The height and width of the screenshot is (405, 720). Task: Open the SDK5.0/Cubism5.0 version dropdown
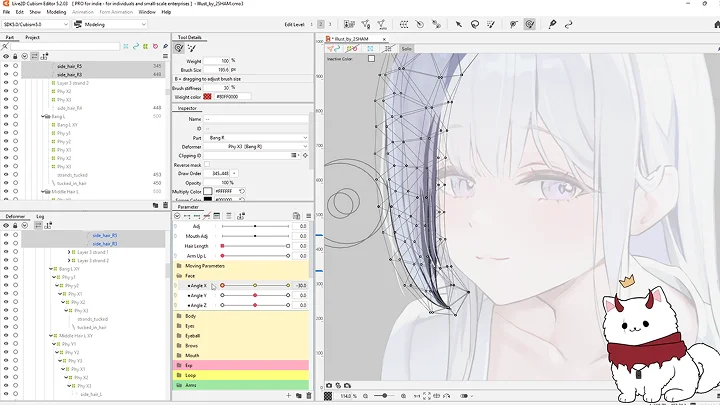pyautogui.click(x=35, y=24)
